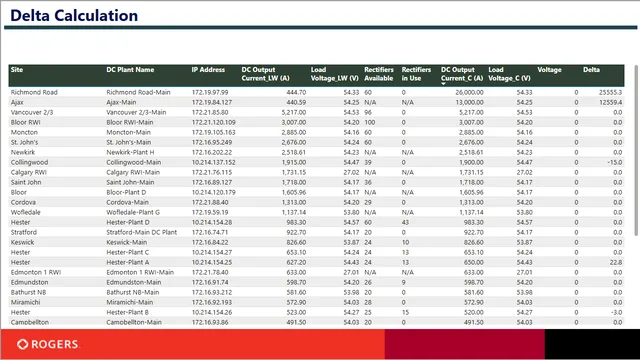Click Hester-Plant B delta value -3.0
This screenshot has height=360, width=640.
[x=617, y=312]
